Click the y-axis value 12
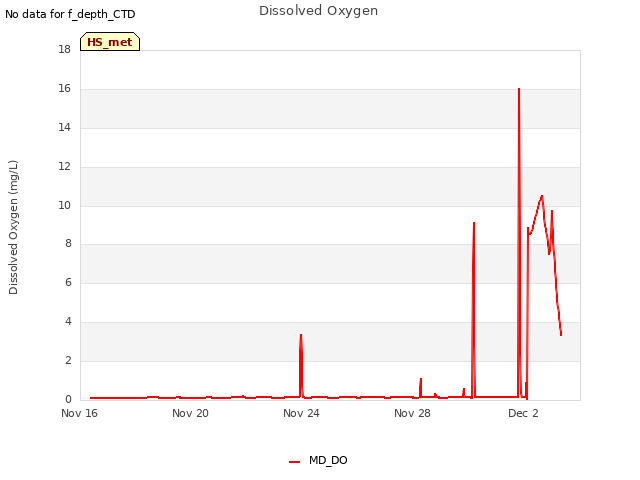This screenshot has width=640, height=480. (64, 167)
